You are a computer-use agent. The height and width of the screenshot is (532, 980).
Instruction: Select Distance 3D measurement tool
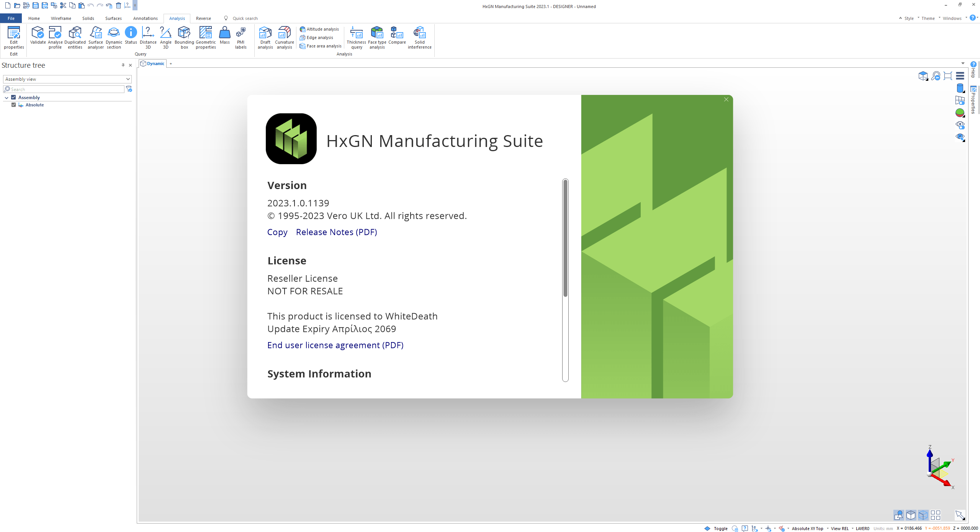click(x=148, y=38)
